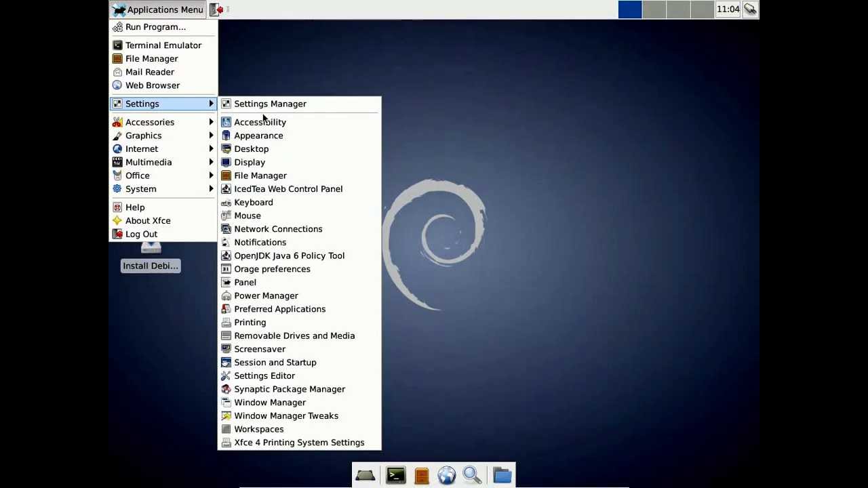Click the network plug icon beside clock
This screenshot has width=868, height=488.
tap(749, 9)
